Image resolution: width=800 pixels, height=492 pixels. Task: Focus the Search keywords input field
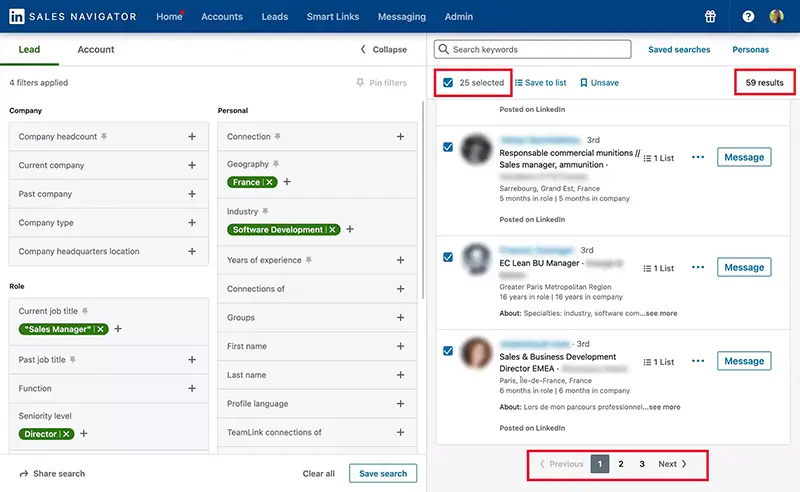[533, 50]
